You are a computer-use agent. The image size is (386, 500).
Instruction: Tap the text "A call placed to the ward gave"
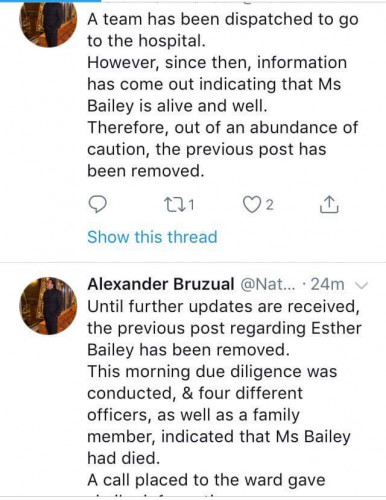pos(206,480)
